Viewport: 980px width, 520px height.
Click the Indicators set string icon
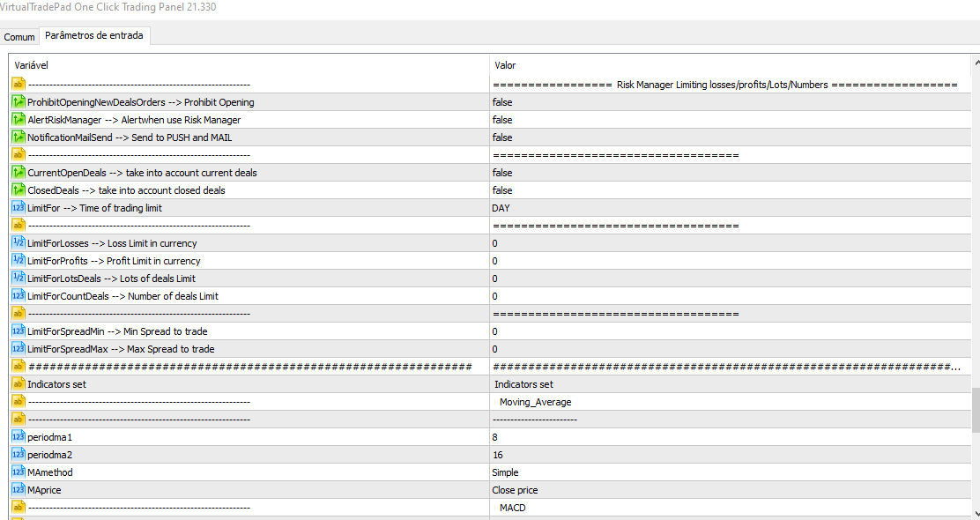[x=19, y=384]
